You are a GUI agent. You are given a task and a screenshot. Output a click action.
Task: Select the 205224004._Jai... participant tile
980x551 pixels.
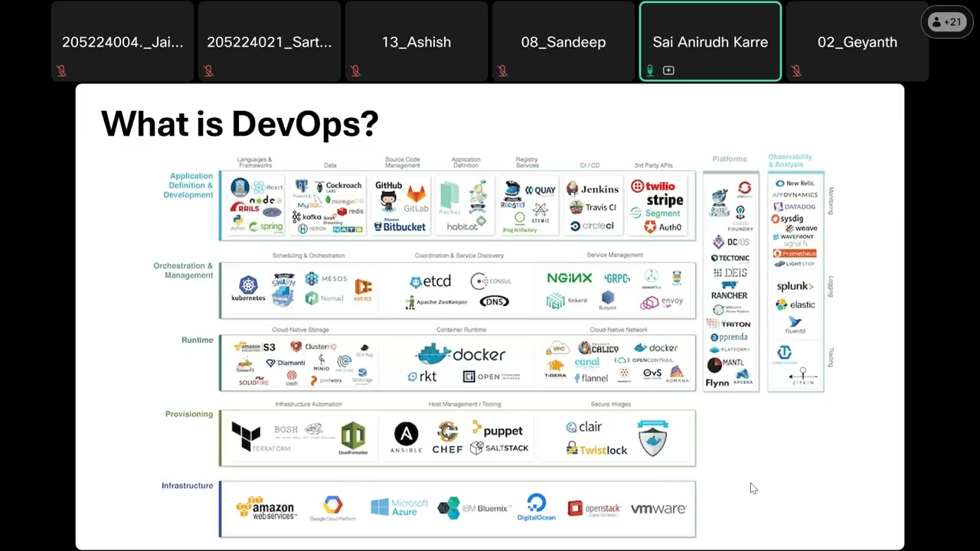[x=122, y=41]
